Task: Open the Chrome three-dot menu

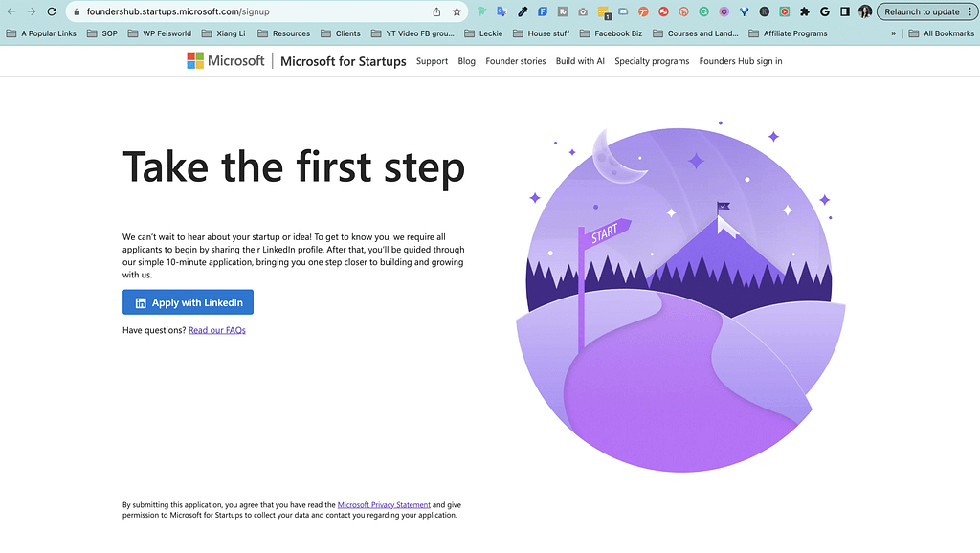Action: pos(970,11)
